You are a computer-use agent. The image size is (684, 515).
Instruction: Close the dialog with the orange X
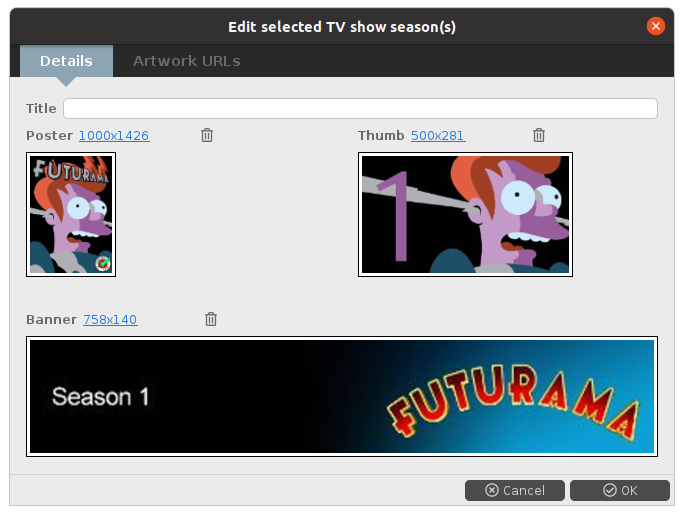tap(655, 26)
